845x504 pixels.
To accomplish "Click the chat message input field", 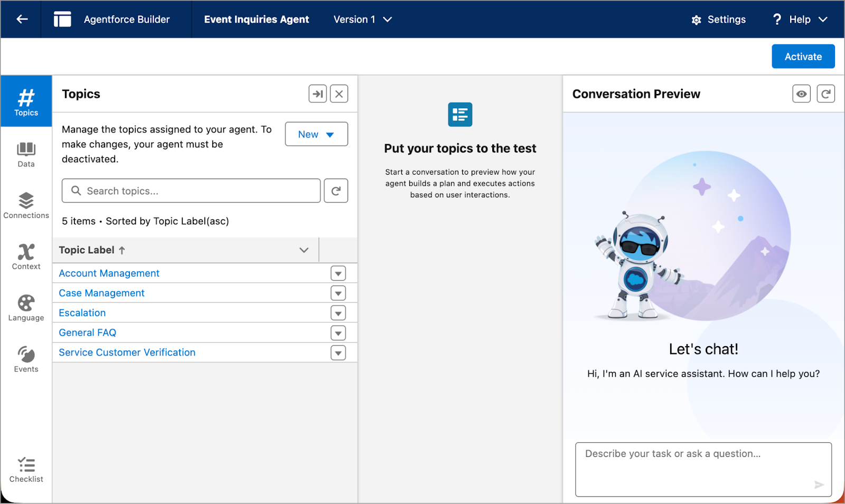I will click(x=703, y=469).
